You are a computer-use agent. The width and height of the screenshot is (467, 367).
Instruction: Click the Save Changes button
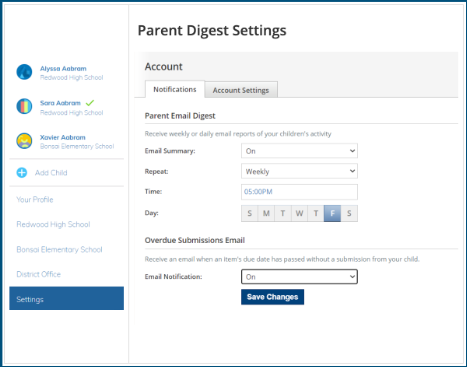point(272,297)
